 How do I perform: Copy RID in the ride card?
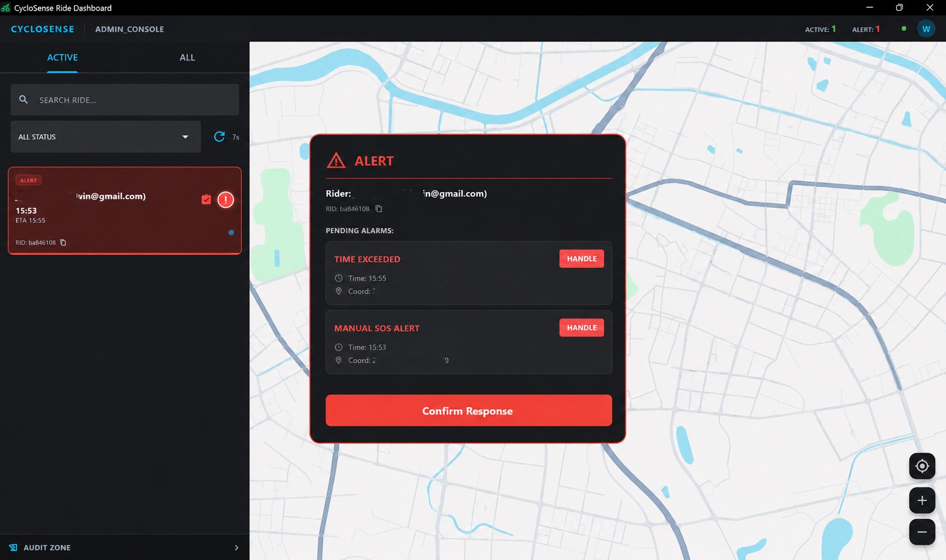pos(63,243)
